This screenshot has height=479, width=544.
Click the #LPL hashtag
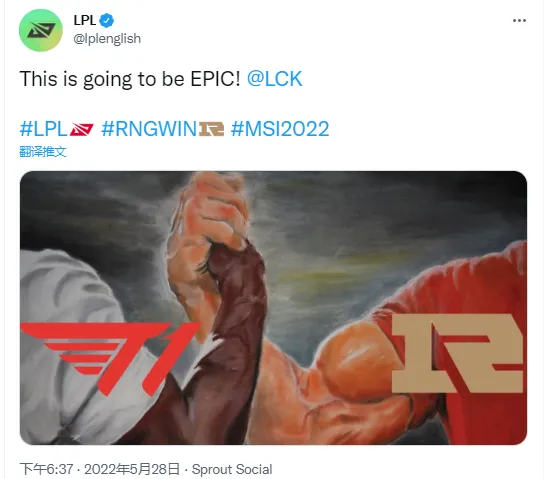coord(43,129)
